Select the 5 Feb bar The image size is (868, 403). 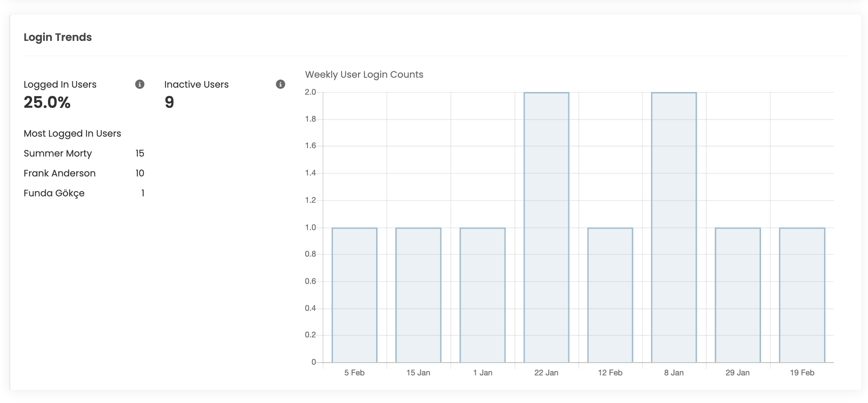pos(354,295)
